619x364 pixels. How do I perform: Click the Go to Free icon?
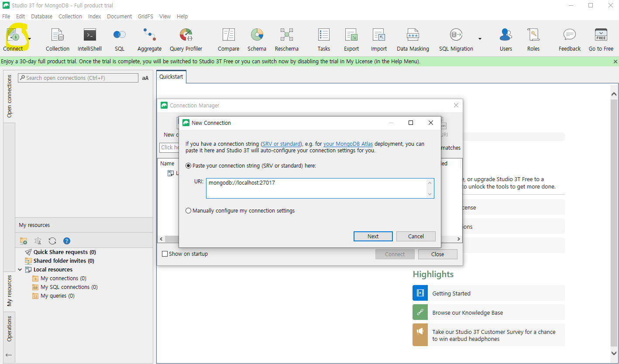[x=601, y=40]
